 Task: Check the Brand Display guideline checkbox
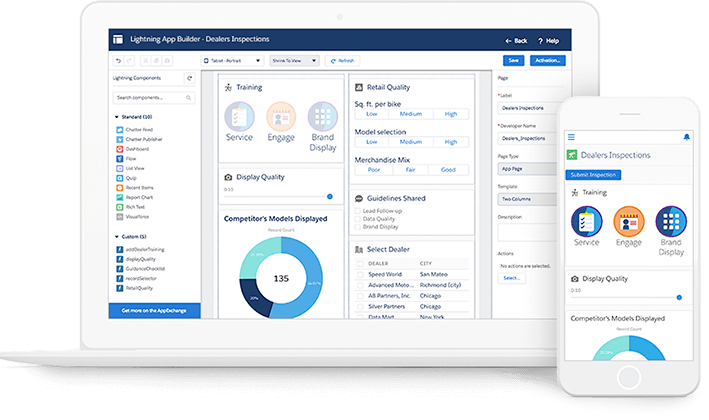click(358, 227)
